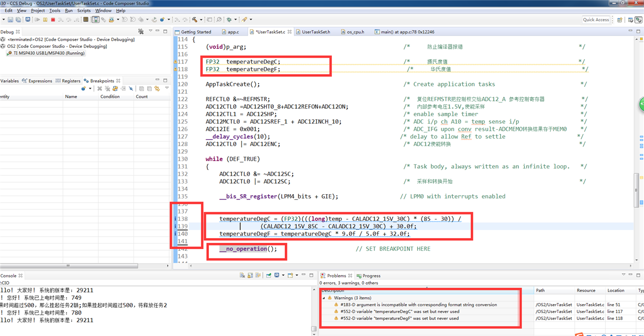Viewport: 644px width, 336px height.
Task: Click Collapse All in Breakpoints toolbar
Action: [149, 88]
